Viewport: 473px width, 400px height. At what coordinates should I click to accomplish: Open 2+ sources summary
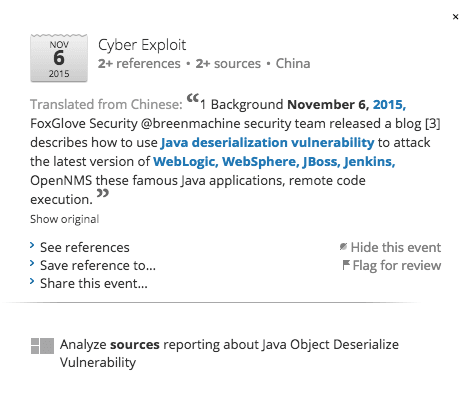click(228, 64)
